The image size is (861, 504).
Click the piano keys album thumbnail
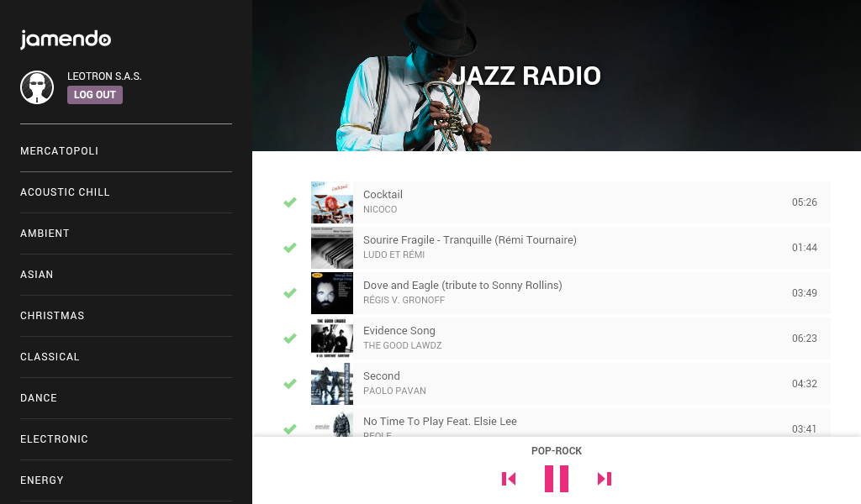[332, 248]
